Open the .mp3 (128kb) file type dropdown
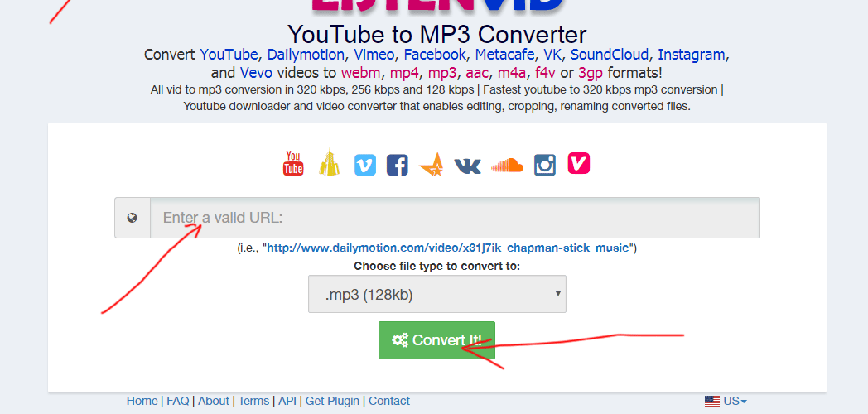 point(436,294)
